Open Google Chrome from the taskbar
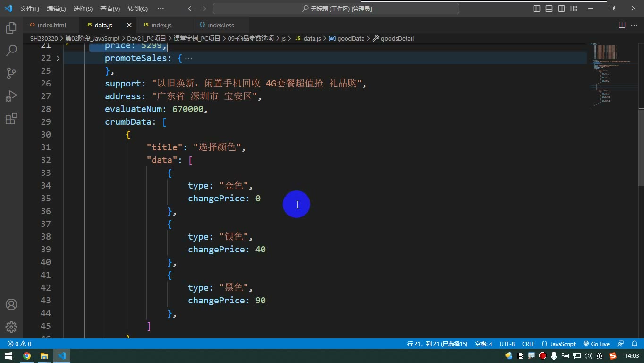 tap(27, 356)
